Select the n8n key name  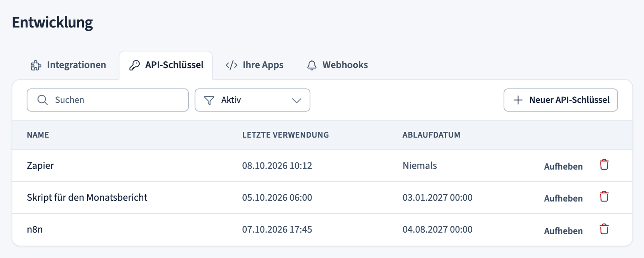click(x=35, y=229)
